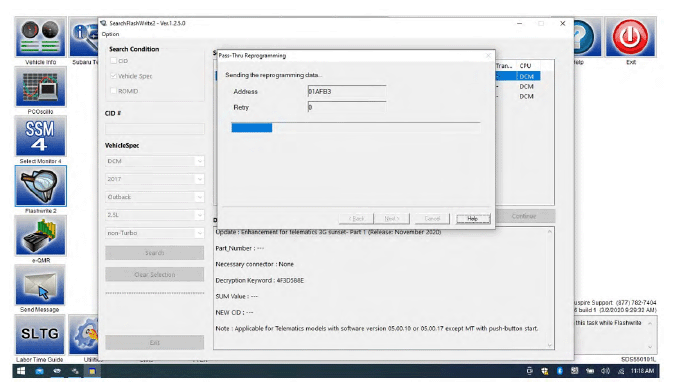Screen dimensions: 673x391
Task: Open the Option menu
Action: tap(110, 34)
